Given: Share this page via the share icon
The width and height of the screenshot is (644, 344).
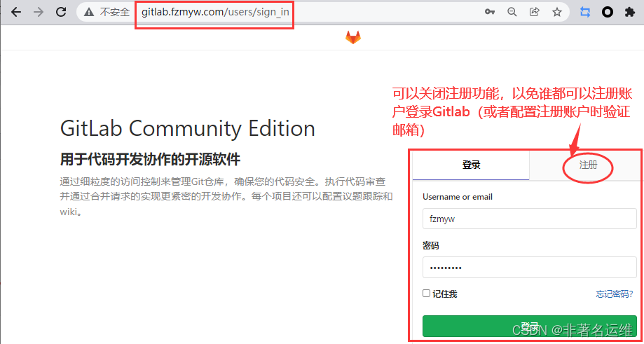Looking at the screenshot, I should [x=535, y=12].
